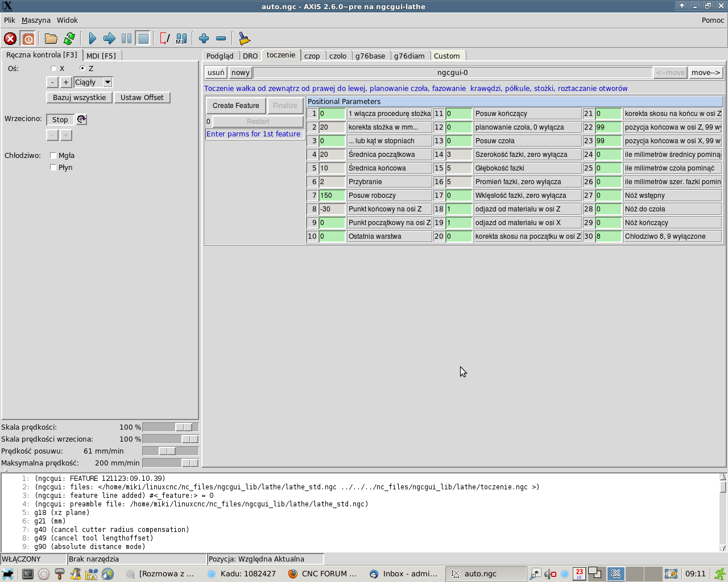This screenshot has height=582, width=728.
Task: Click G-code listing vertical scrollbar
Action: point(723,513)
